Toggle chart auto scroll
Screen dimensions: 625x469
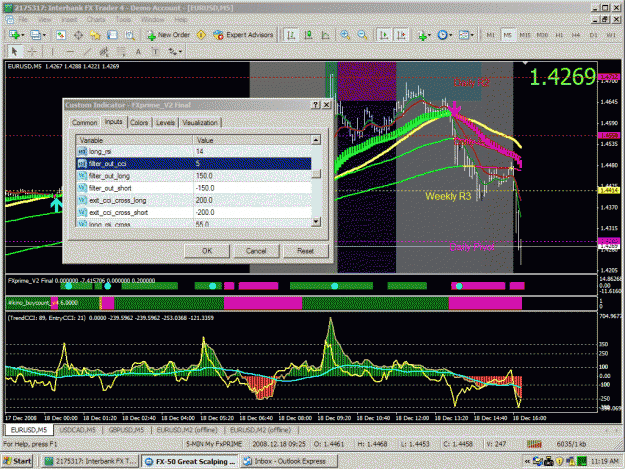tap(384, 35)
